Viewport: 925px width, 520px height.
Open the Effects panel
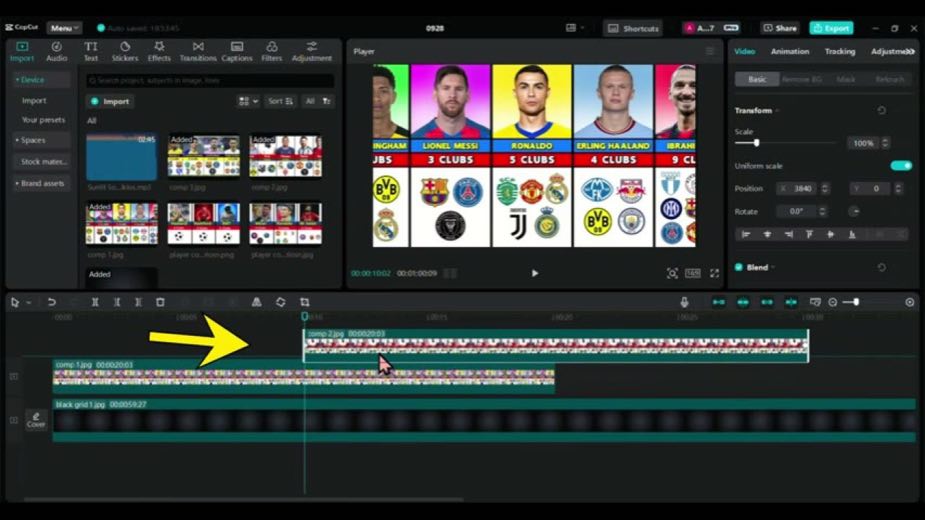(159, 51)
